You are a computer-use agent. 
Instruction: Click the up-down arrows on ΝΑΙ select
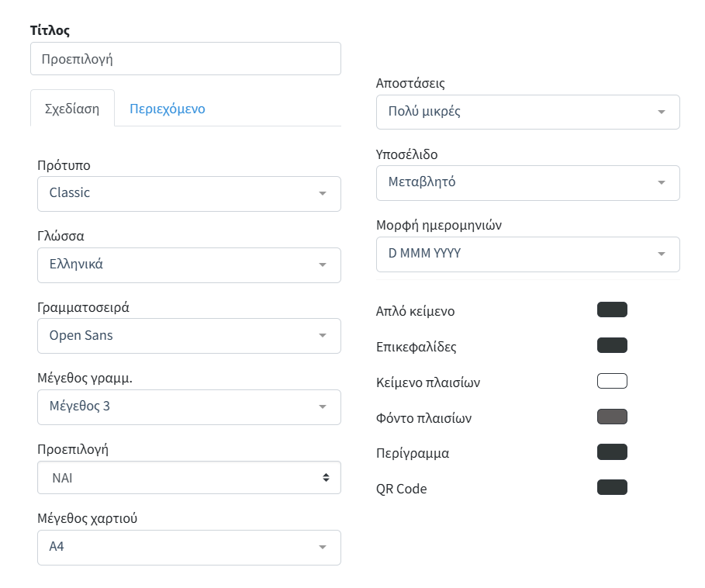[x=326, y=478]
